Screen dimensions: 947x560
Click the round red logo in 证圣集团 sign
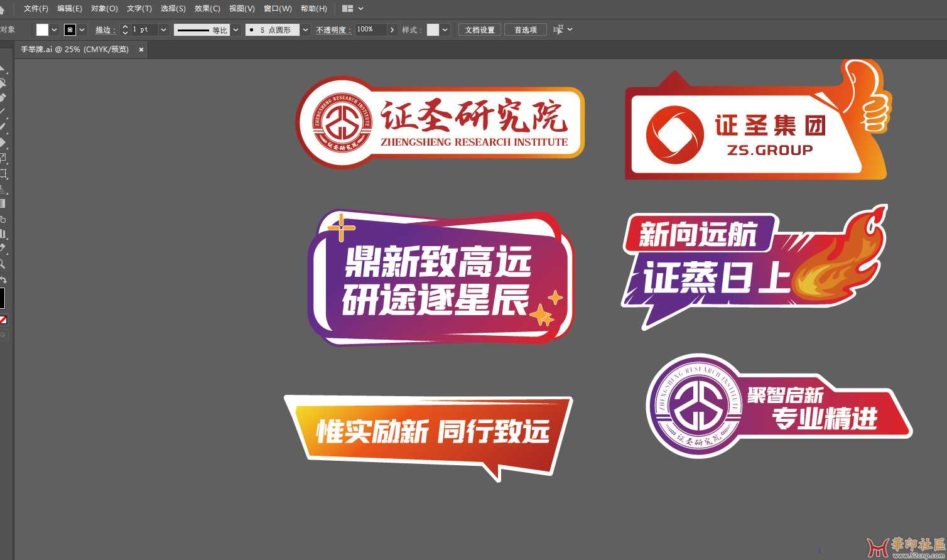pos(675,134)
